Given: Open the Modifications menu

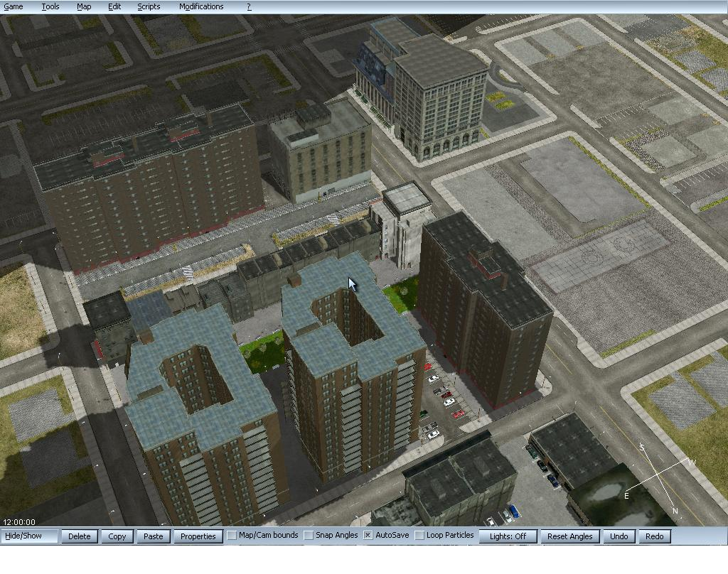Looking at the screenshot, I should point(201,6).
